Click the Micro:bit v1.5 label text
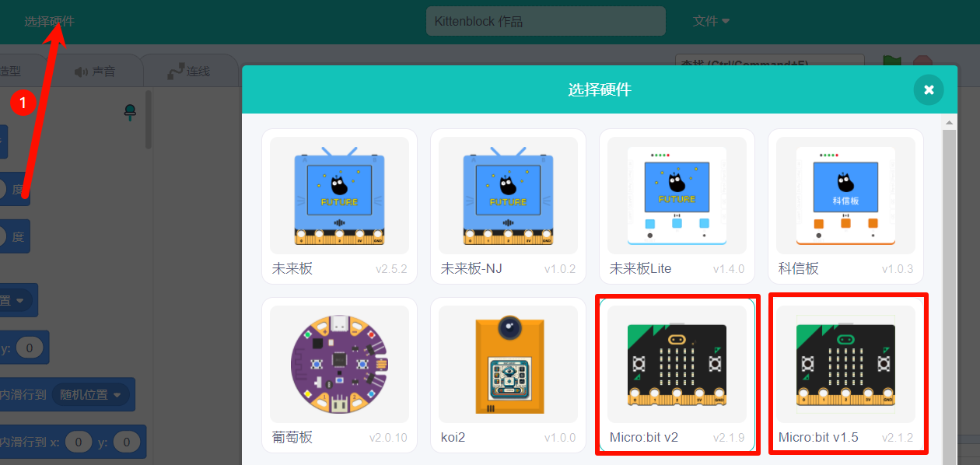 [x=818, y=437]
